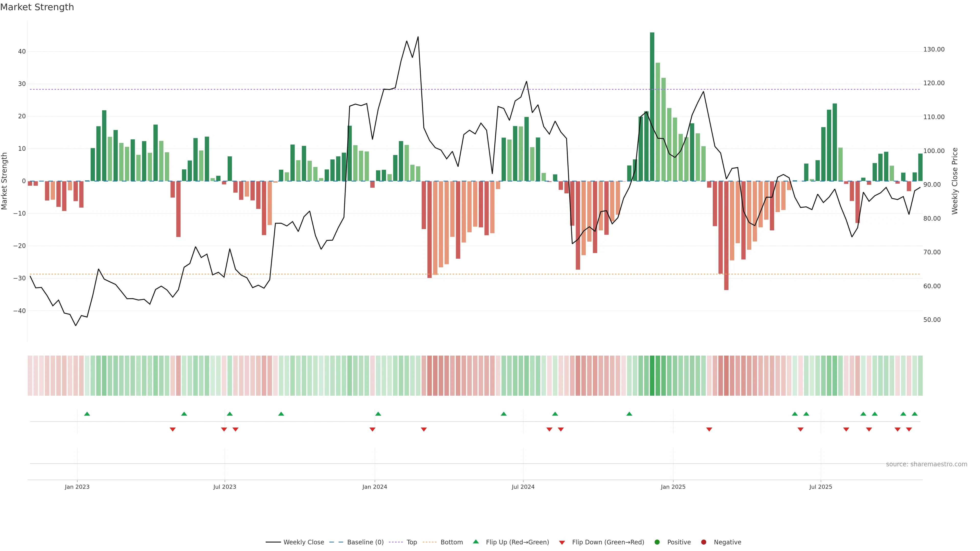Click the Negative red circle legend marker
980x551 pixels.
click(703, 542)
